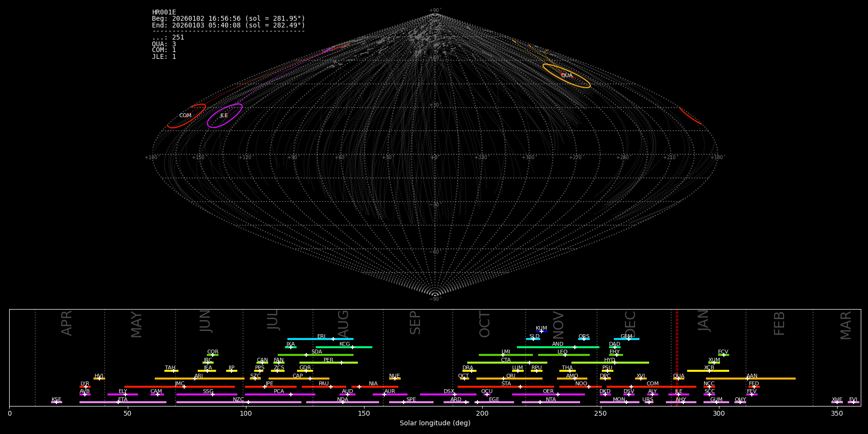Click the AUG month label
The image size is (868, 434).
pyautogui.click(x=343, y=324)
